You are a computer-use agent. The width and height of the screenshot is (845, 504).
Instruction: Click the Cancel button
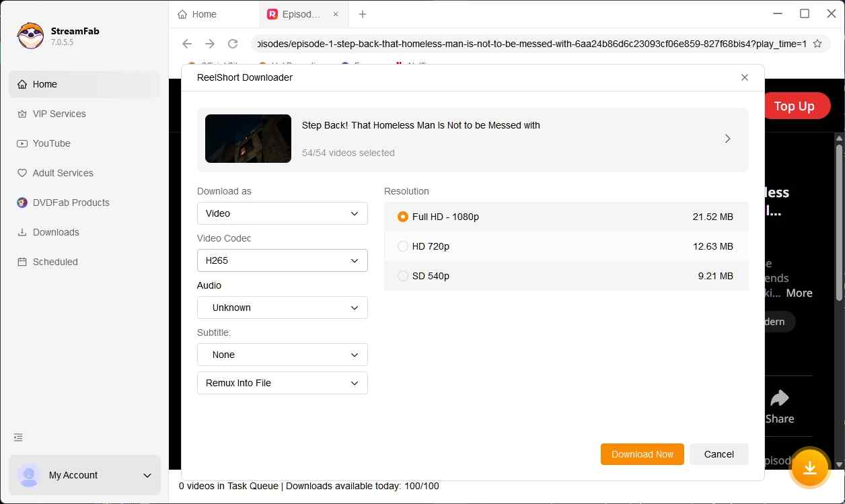[x=719, y=454]
